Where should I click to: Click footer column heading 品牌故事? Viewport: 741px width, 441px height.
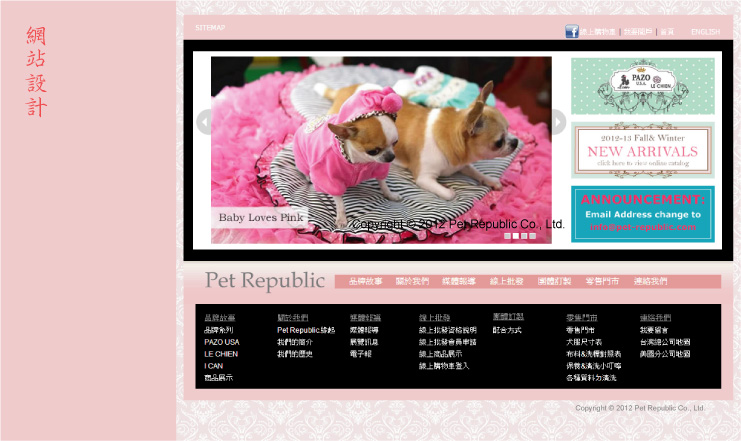coord(220,318)
